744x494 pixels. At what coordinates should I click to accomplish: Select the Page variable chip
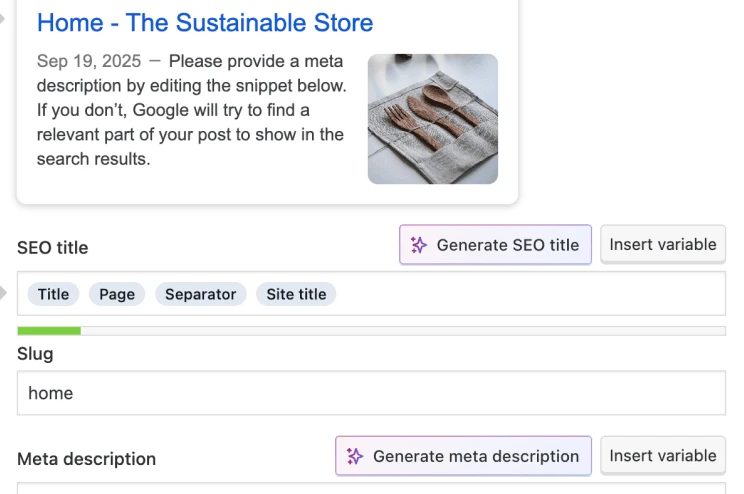(117, 294)
